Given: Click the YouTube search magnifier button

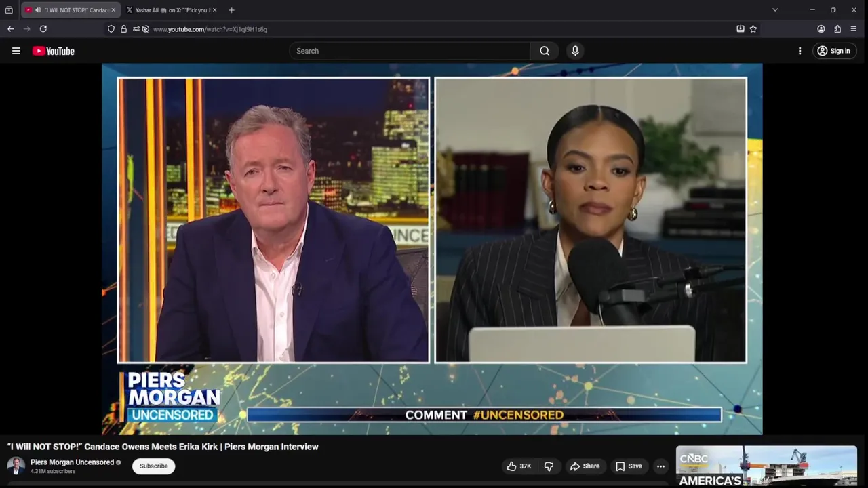Looking at the screenshot, I should (x=545, y=51).
